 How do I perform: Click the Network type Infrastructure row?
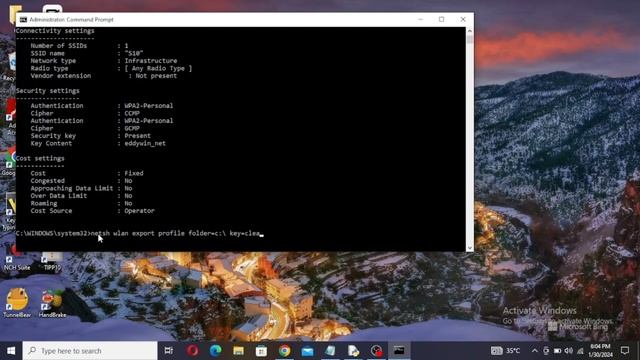[x=104, y=60]
